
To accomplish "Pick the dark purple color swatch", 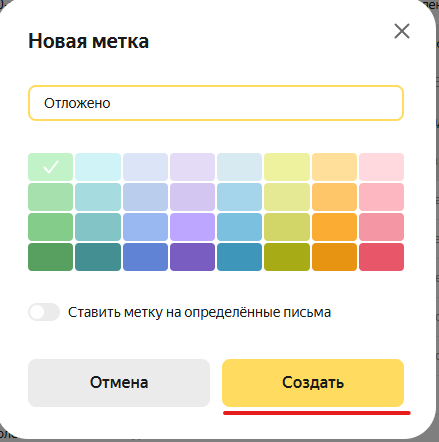I will click(192, 257).
